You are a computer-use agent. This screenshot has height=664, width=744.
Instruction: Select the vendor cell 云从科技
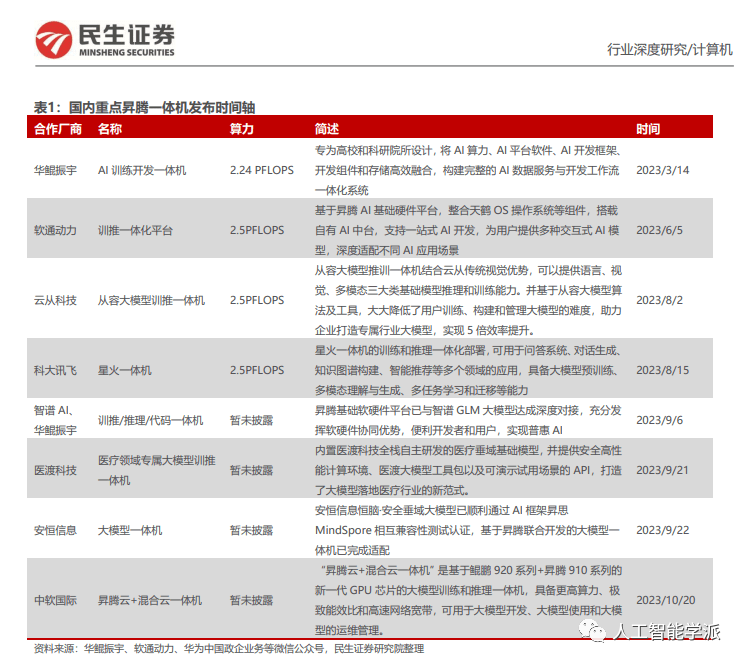55,300
